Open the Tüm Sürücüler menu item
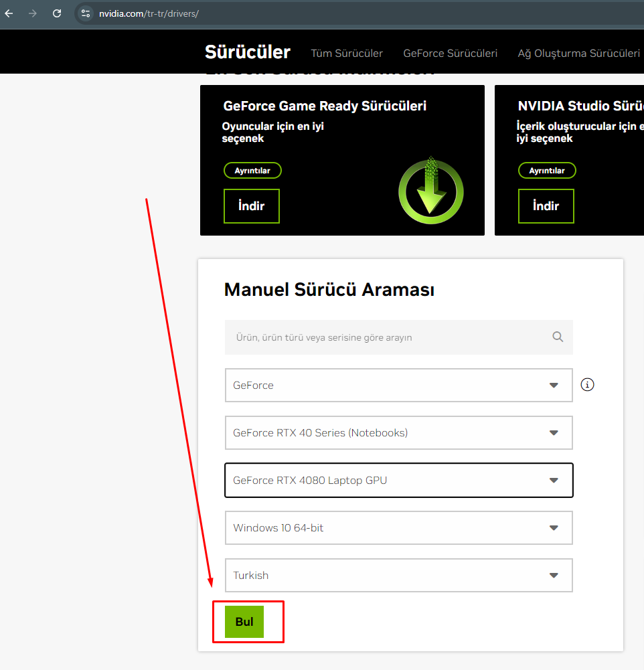Viewport: 644px width, 670px height. (x=347, y=54)
